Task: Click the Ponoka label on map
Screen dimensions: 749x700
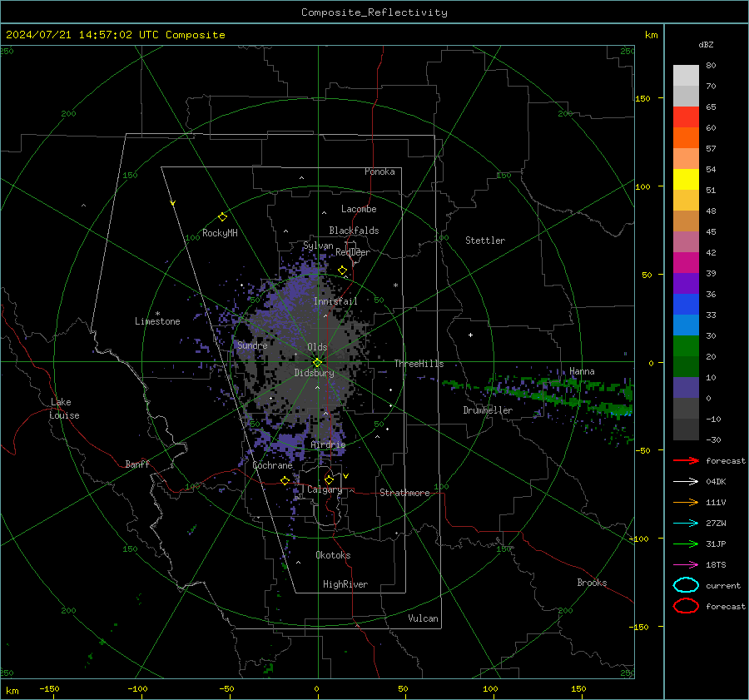Action: (379, 171)
